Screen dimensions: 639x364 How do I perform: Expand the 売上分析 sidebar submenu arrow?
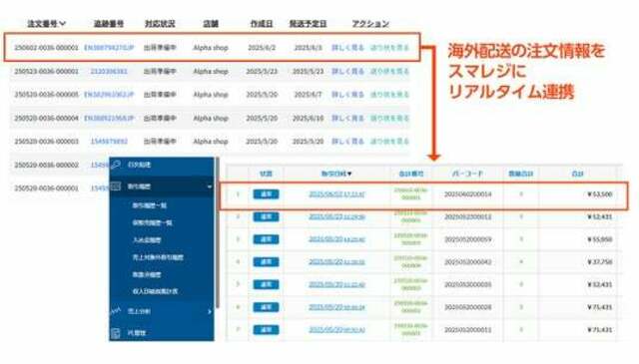pyautogui.click(x=210, y=311)
